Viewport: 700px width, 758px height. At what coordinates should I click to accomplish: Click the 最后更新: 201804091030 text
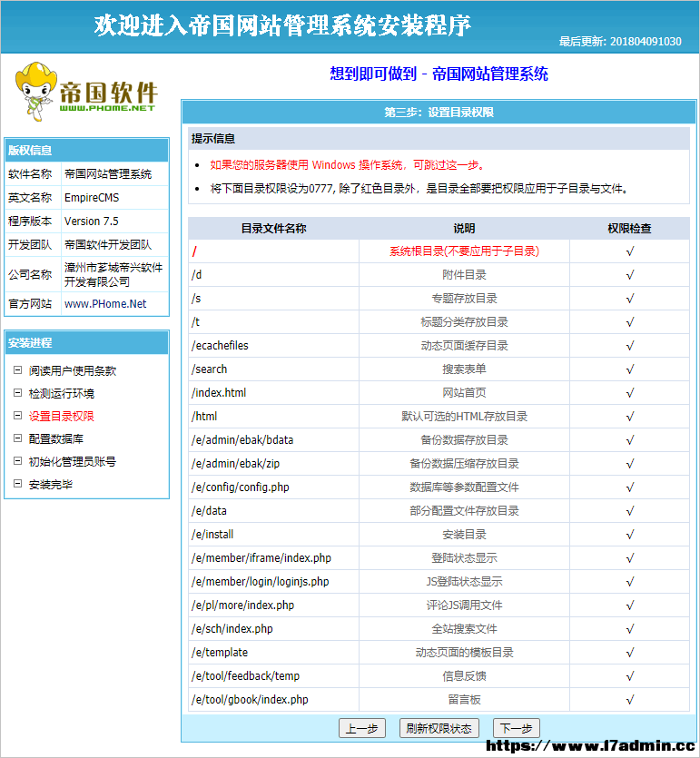pos(620,42)
